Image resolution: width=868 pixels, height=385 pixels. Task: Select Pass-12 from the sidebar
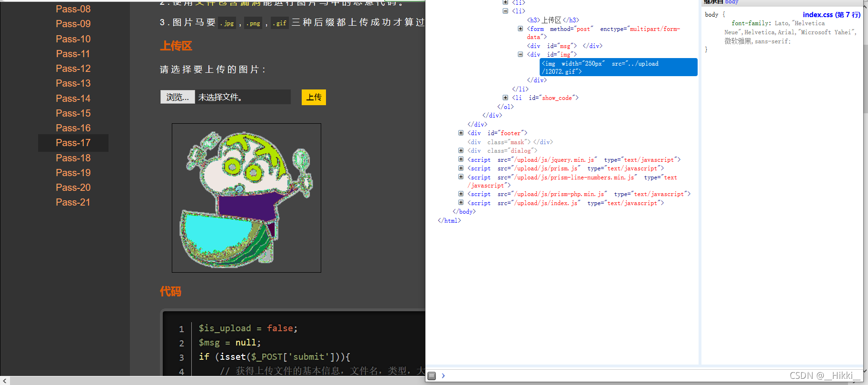point(73,69)
